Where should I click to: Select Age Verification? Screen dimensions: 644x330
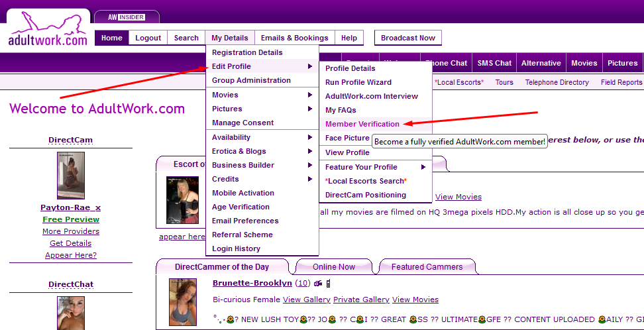[262, 207]
